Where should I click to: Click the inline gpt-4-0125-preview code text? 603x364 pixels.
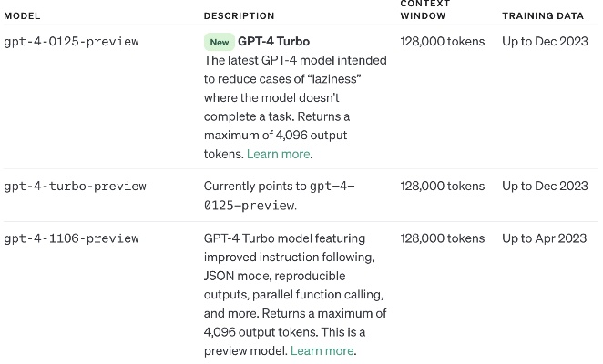coord(278,195)
